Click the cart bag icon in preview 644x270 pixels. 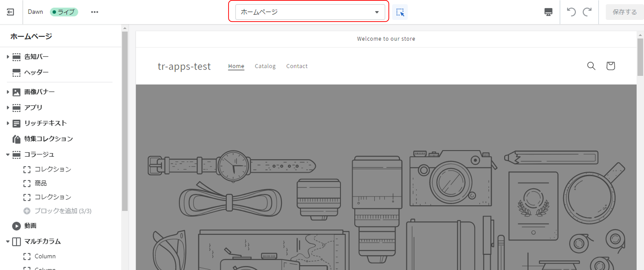click(x=610, y=66)
